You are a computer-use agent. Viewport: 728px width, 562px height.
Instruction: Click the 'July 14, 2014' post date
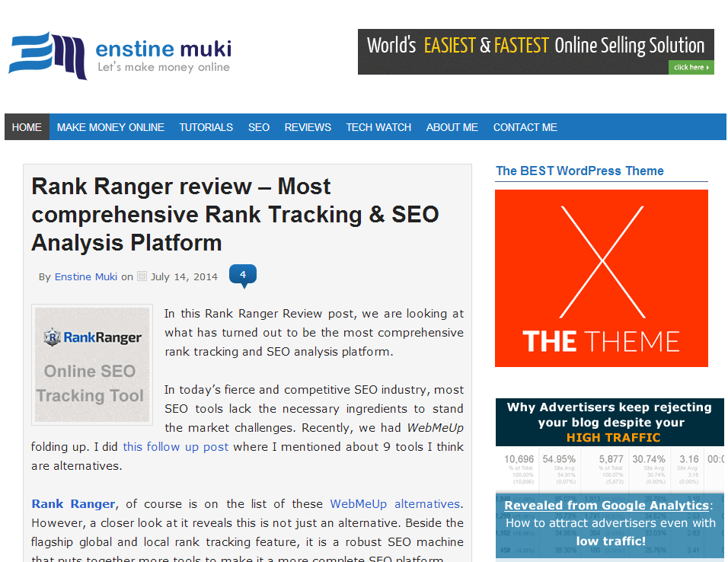click(184, 277)
